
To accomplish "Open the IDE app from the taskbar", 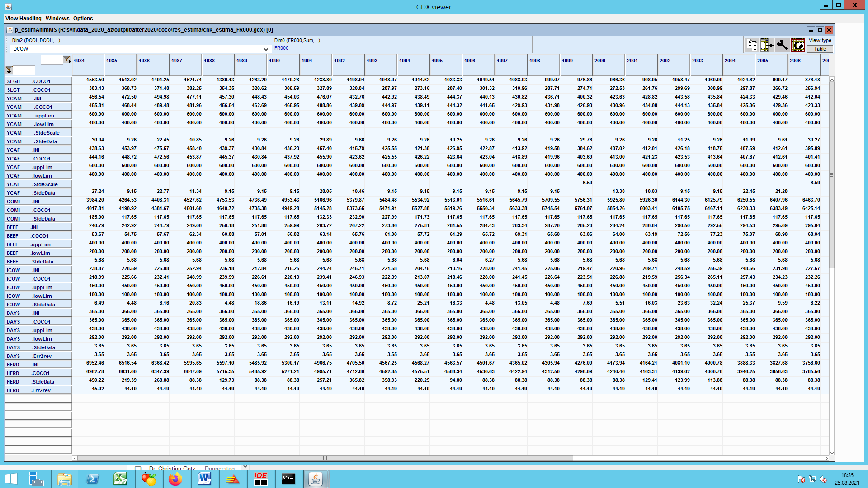I will pyautogui.click(x=261, y=479).
